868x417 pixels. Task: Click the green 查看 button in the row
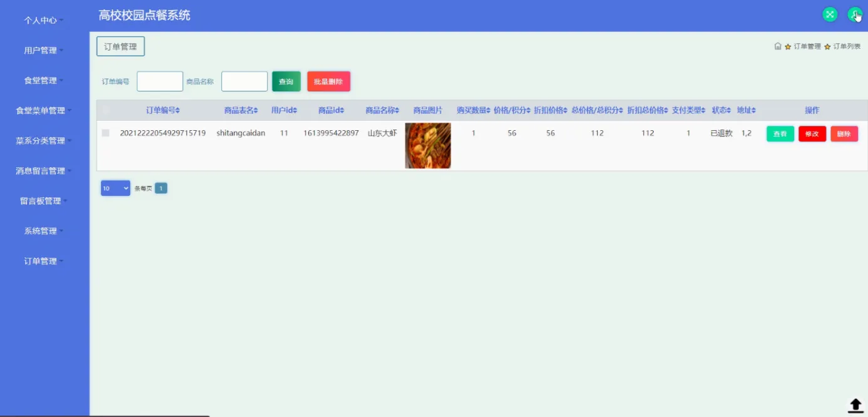point(780,134)
